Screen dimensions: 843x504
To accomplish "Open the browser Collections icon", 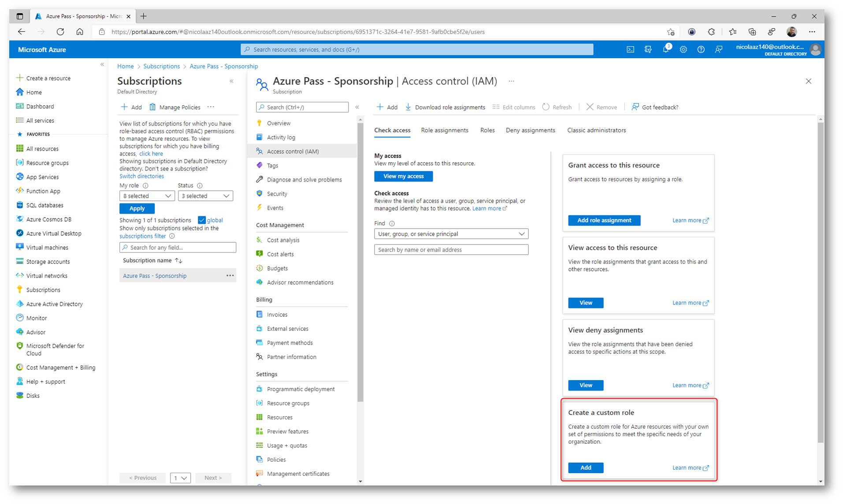I will tap(752, 32).
